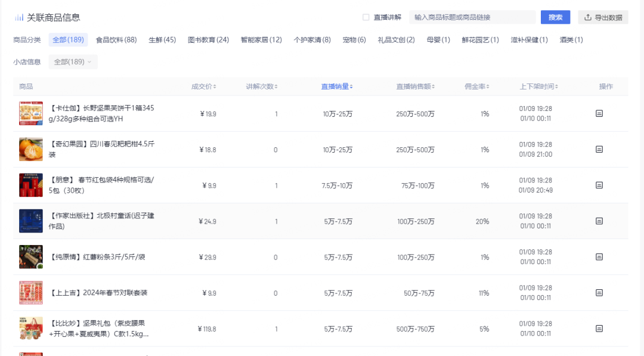Image resolution: width=644 pixels, height=356 pixels.
Task: Filter by 礼品文创(2) category
Action: tap(397, 40)
